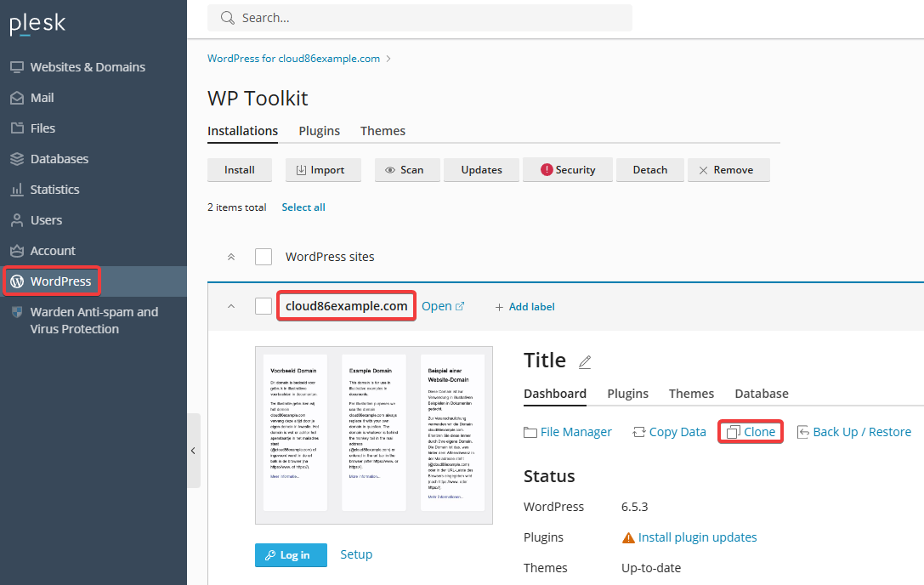Click the Detach button

[x=650, y=170]
